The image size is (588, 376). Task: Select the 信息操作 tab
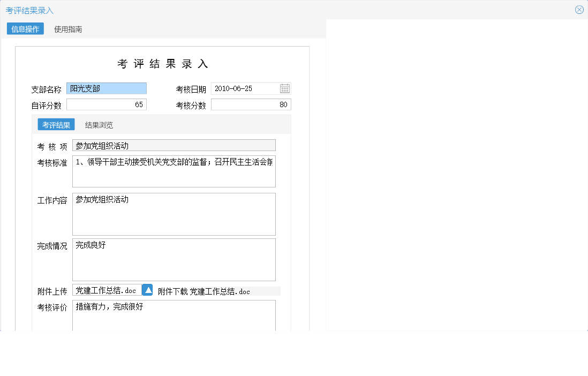coord(25,29)
